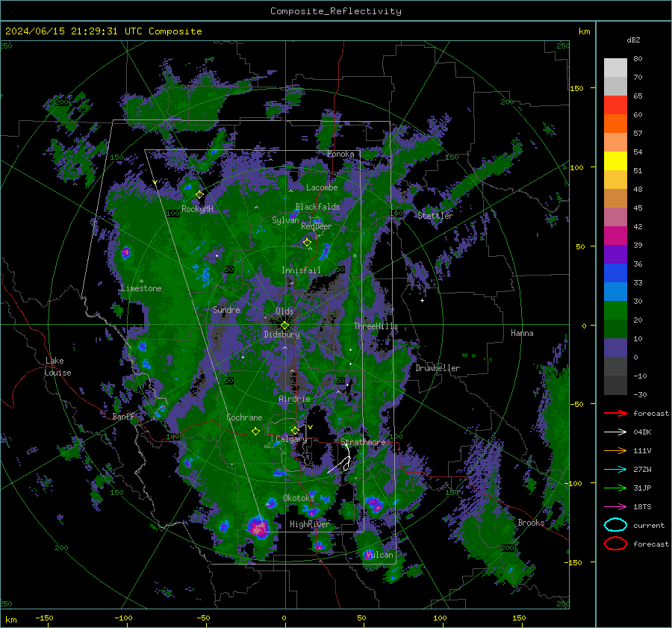The width and height of the screenshot is (672, 628).
Task: Click the Airdrie city label
Action: coord(294,399)
